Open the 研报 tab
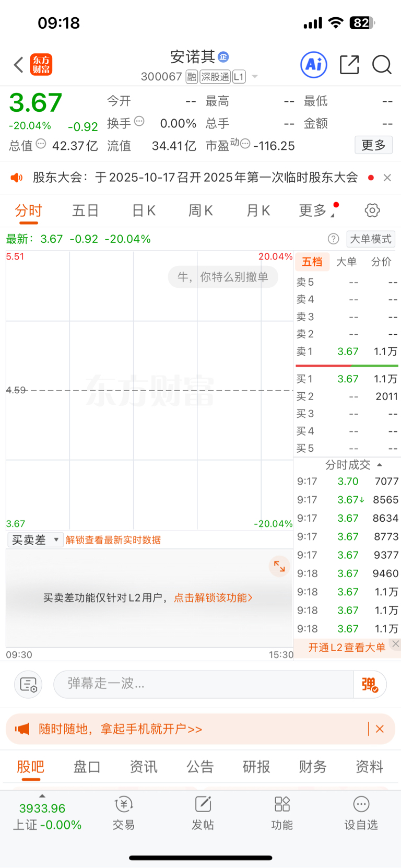The image size is (401, 868). (256, 767)
